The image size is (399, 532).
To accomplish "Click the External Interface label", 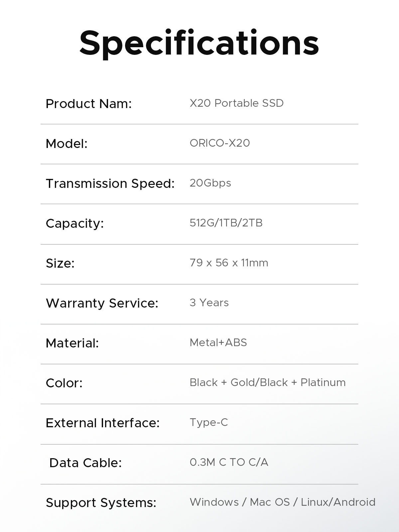I will click(102, 423).
